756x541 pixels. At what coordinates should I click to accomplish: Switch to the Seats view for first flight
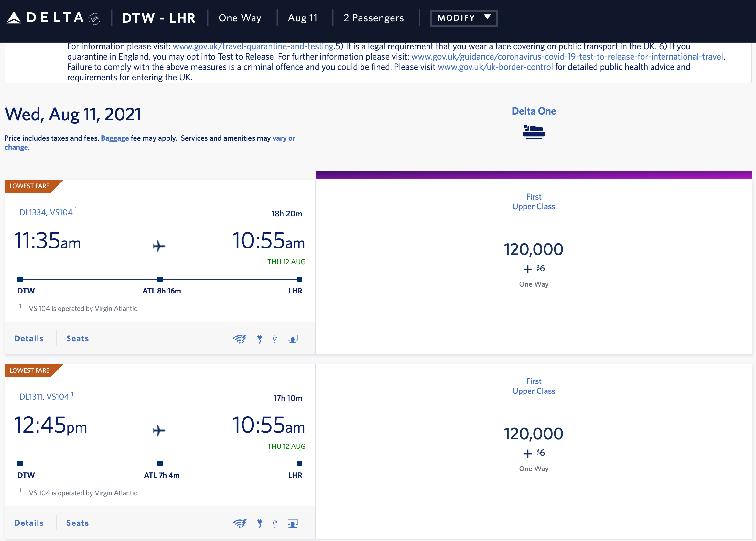tap(77, 338)
